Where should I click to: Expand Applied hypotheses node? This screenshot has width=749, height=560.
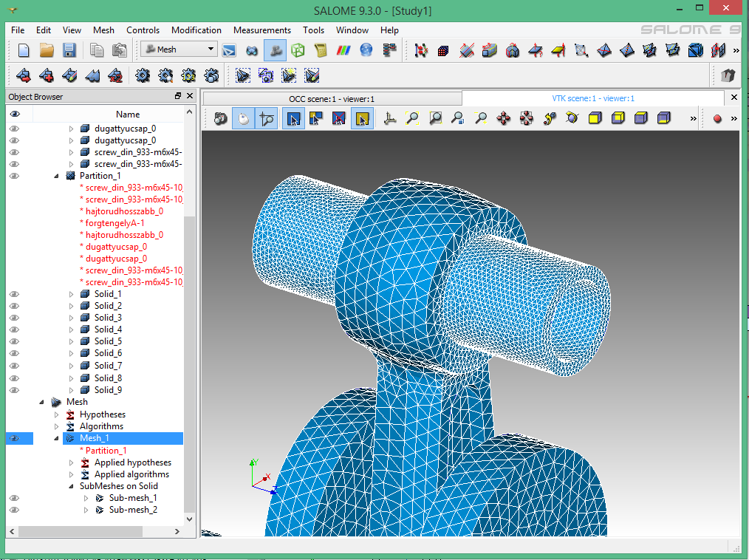coord(71,462)
